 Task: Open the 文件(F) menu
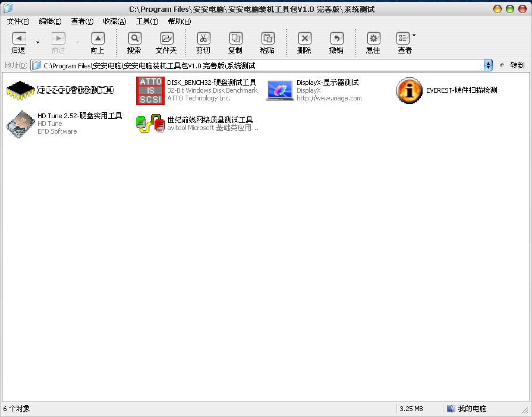tap(18, 21)
